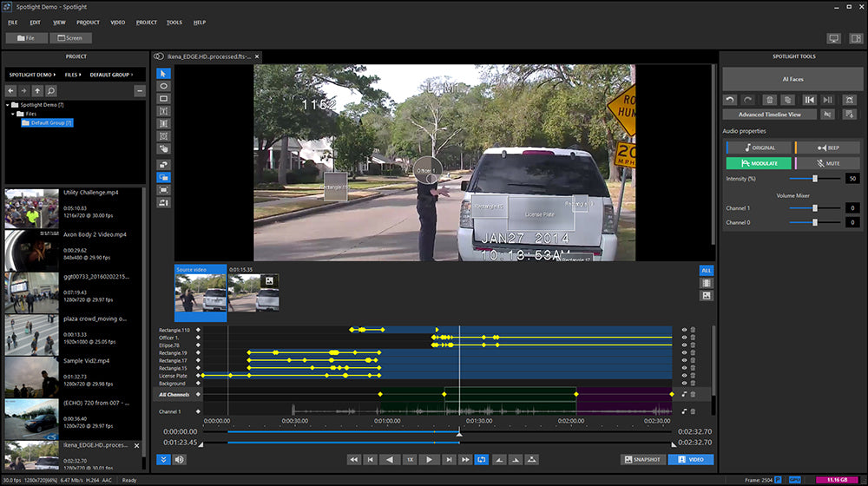Hide the Officer 1. track

684,338
